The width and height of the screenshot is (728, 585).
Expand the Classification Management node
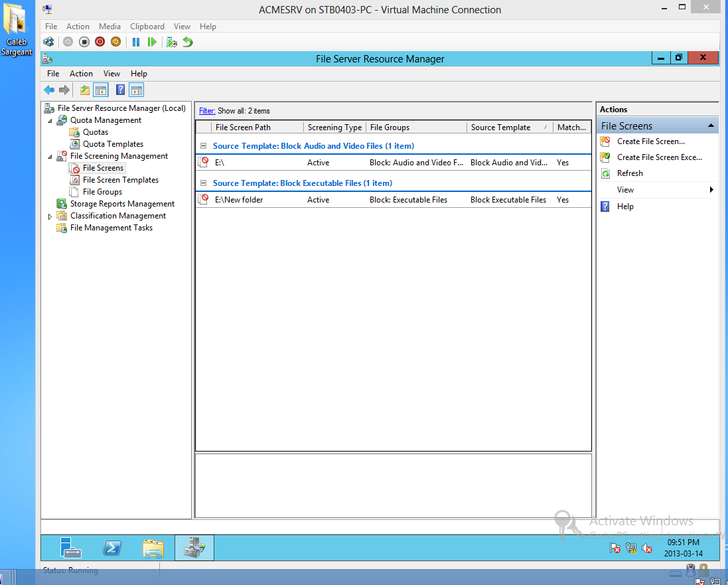[x=50, y=216]
